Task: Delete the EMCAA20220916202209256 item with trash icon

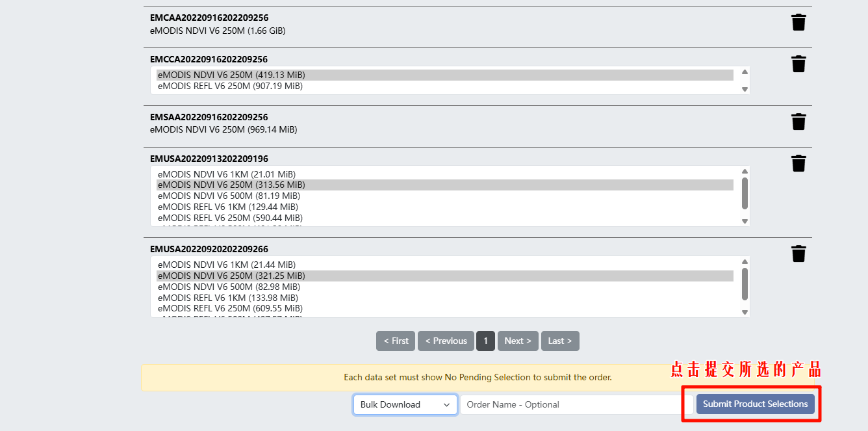Action: tap(798, 23)
